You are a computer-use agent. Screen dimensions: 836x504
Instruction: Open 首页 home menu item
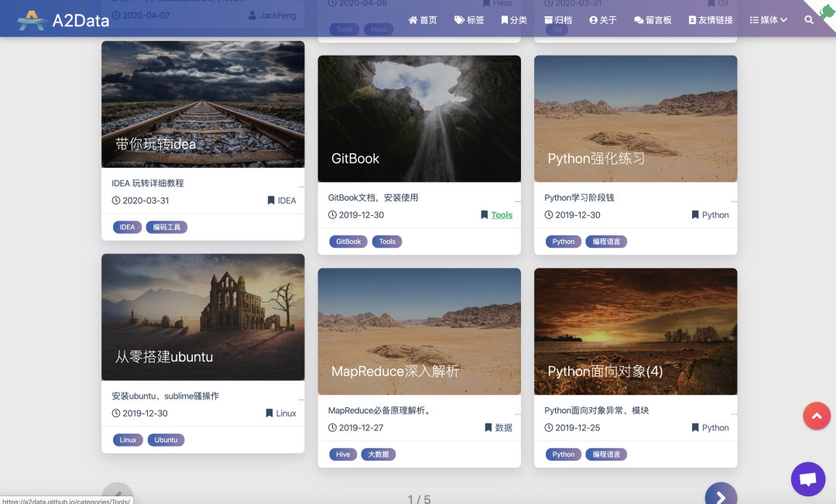pos(423,19)
